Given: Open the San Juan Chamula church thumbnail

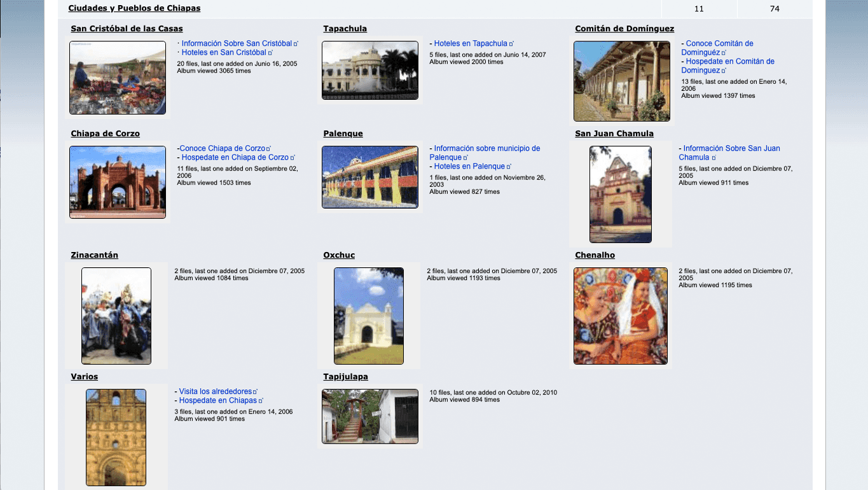Looking at the screenshot, I should point(620,194).
